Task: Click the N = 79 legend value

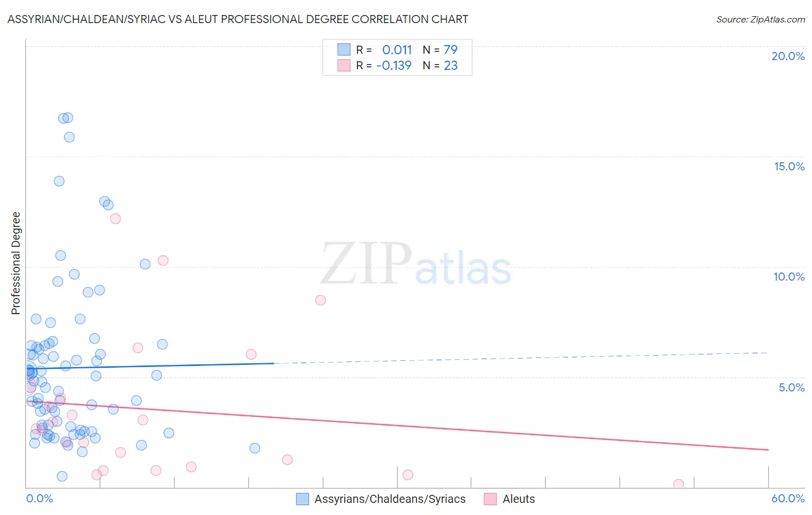Action: tap(440, 50)
